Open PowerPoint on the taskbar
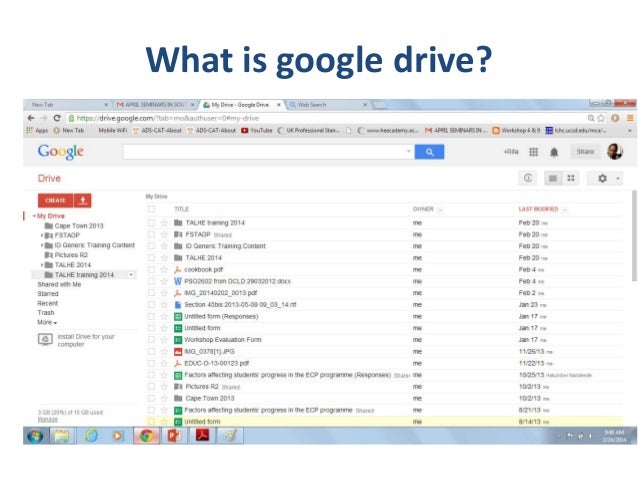Screen dimensions: 638x479 coord(174,436)
